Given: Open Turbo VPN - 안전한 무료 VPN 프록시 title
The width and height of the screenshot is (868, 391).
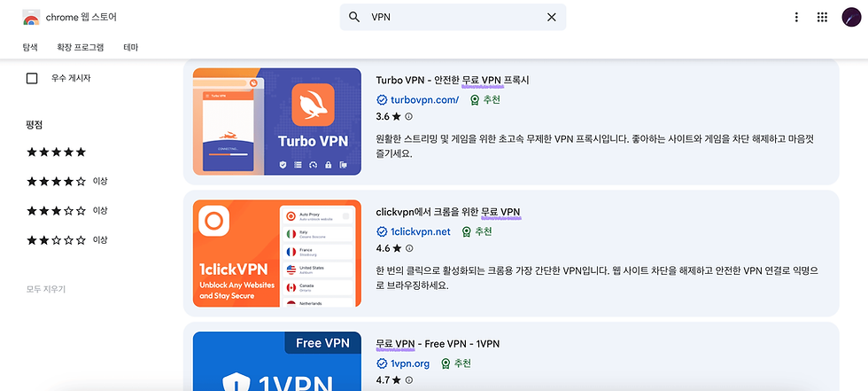Looking at the screenshot, I should 453,81.
